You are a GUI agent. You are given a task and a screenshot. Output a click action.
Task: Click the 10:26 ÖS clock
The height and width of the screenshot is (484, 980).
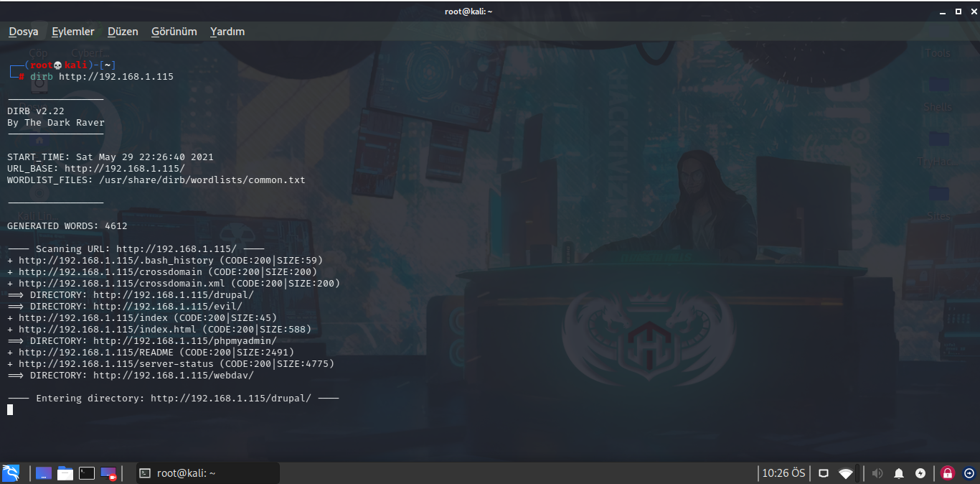coord(783,473)
